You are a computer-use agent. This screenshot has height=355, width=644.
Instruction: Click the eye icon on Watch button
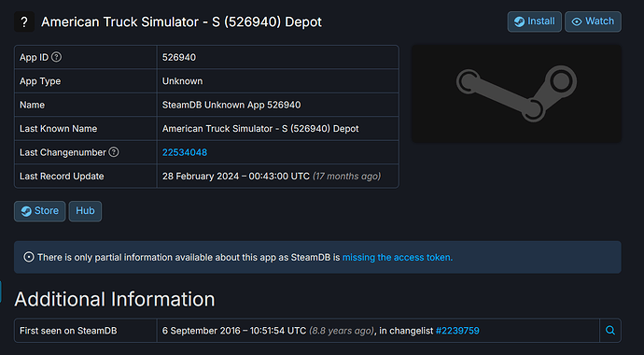(x=577, y=21)
